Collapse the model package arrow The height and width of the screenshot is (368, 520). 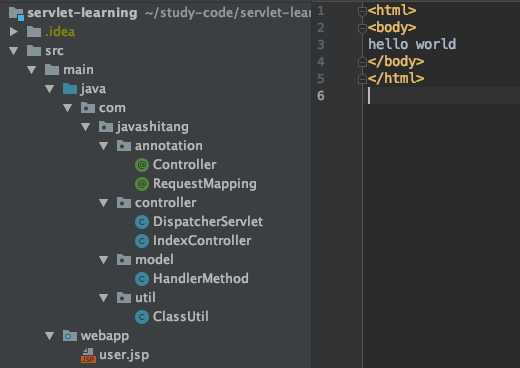click(x=104, y=260)
